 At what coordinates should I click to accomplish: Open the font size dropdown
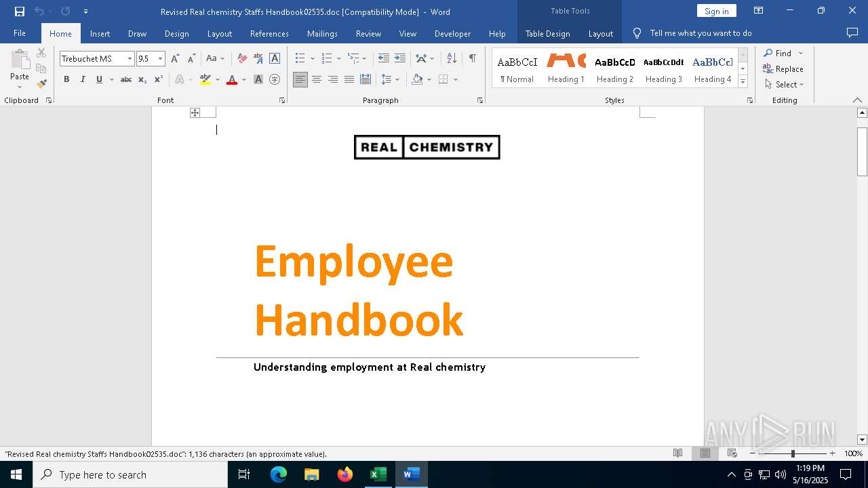pos(161,59)
